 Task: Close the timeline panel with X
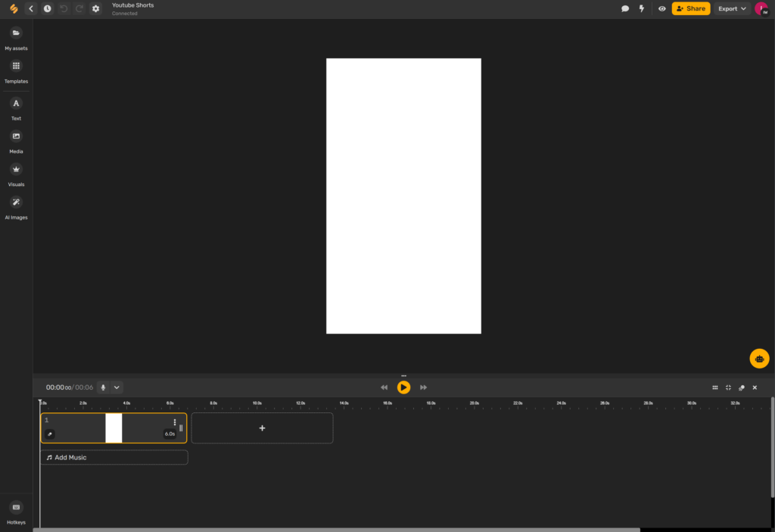(x=755, y=387)
